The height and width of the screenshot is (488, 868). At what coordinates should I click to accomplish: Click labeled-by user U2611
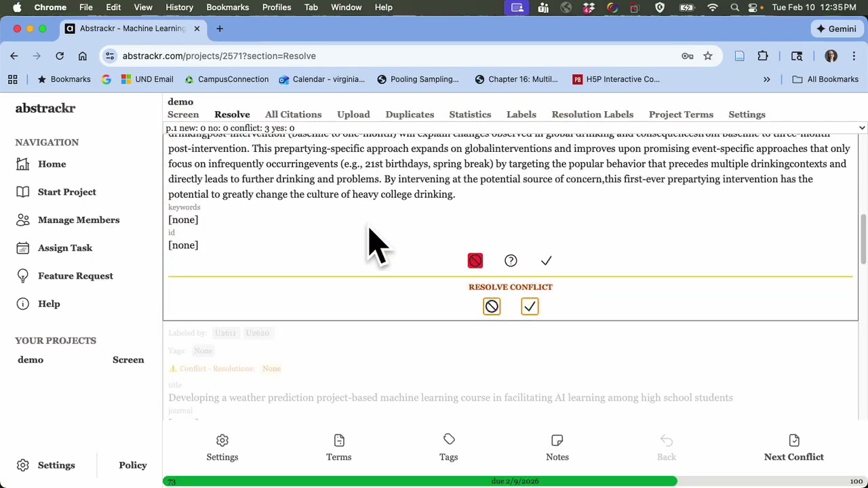pyautogui.click(x=225, y=333)
